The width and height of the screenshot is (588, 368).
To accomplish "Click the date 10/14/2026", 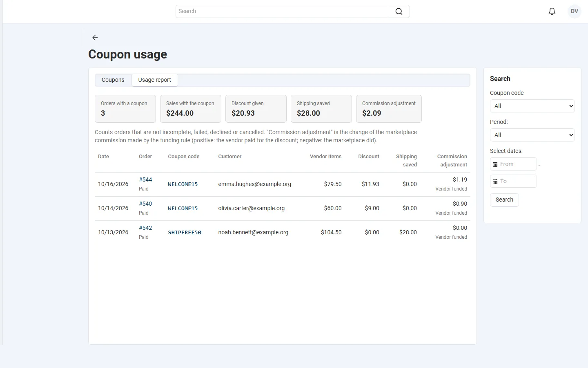I will (x=113, y=208).
